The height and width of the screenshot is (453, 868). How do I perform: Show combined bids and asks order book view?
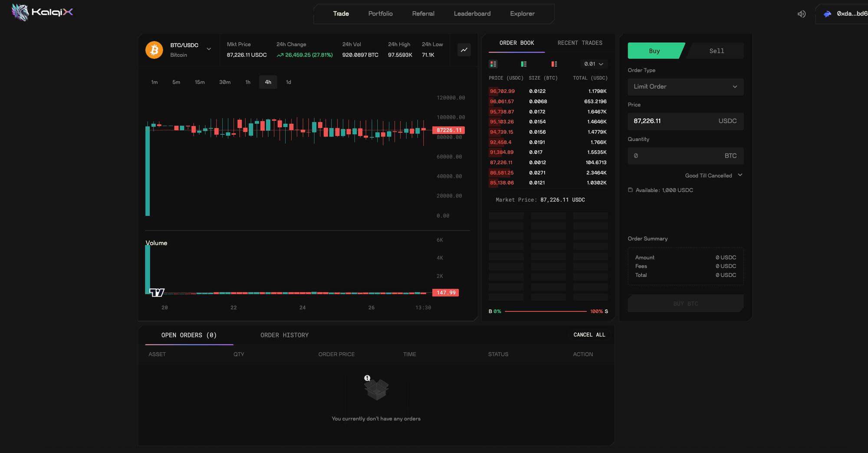coord(493,64)
